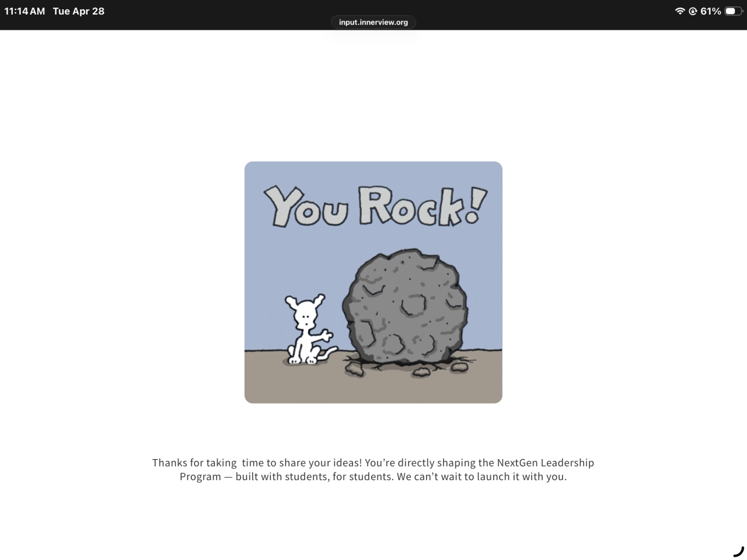
Task: Tap the curved corner arc icon at bottom right
Action: [739, 551]
